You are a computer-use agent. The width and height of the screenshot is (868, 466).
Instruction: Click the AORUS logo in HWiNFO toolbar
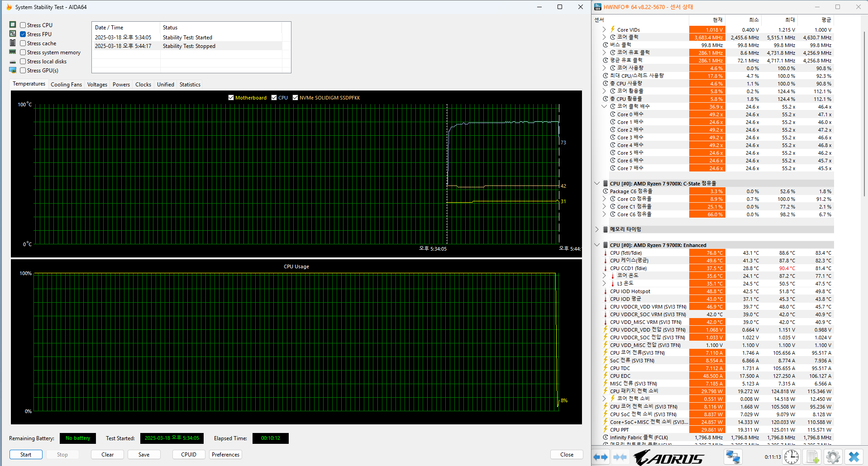(x=668, y=457)
